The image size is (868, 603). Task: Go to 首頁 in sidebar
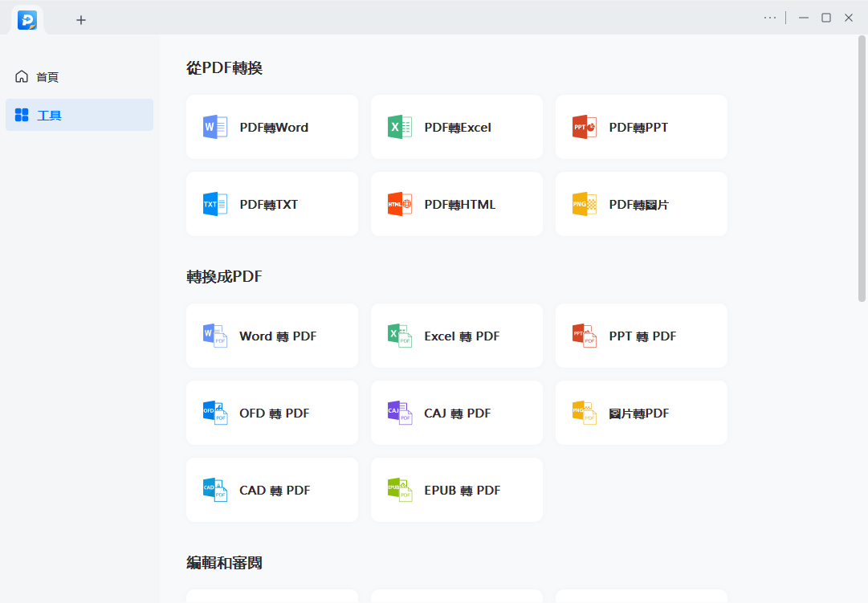pos(79,76)
